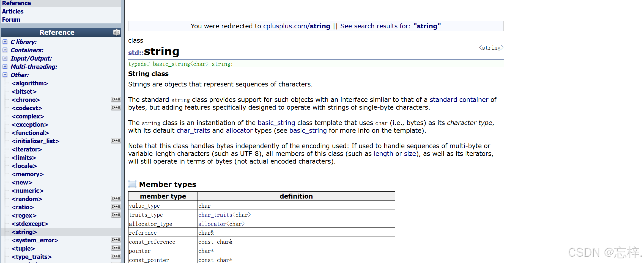The height and width of the screenshot is (263, 644).
Task: Open the <algorithm> header reference
Action: pyautogui.click(x=30, y=83)
